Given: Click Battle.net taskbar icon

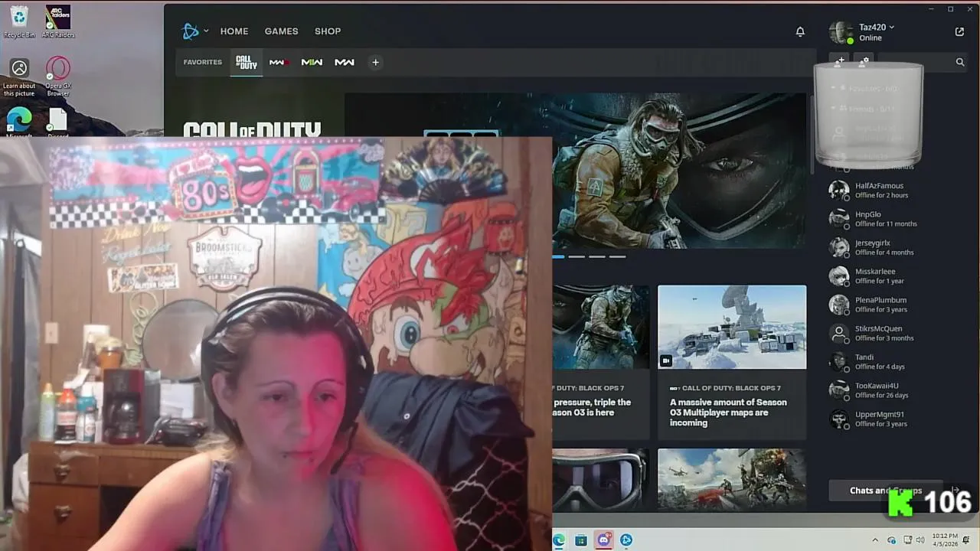Looking at the screenshot, I should [626, 540].
